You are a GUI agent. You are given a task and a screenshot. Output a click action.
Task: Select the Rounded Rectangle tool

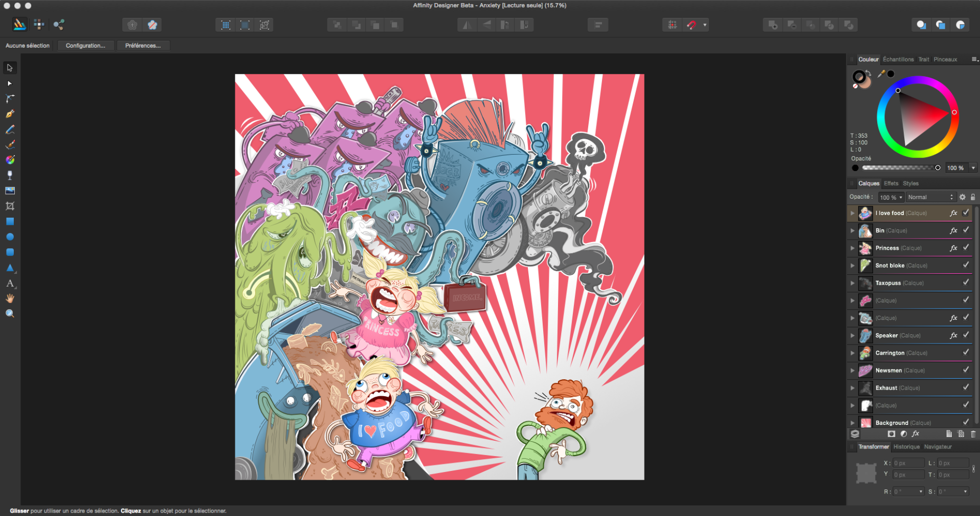[10, 252]
